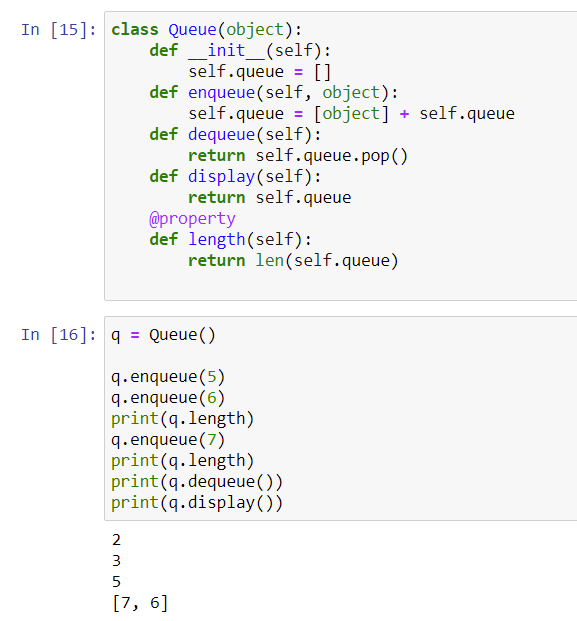Click the def dequeue(self) line
The image size is (577, 621).
tap(235, 135)
